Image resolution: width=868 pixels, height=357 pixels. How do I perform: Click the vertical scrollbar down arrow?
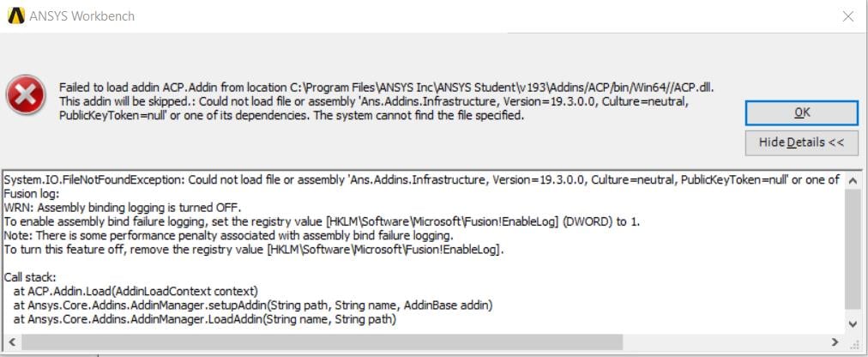852,324
